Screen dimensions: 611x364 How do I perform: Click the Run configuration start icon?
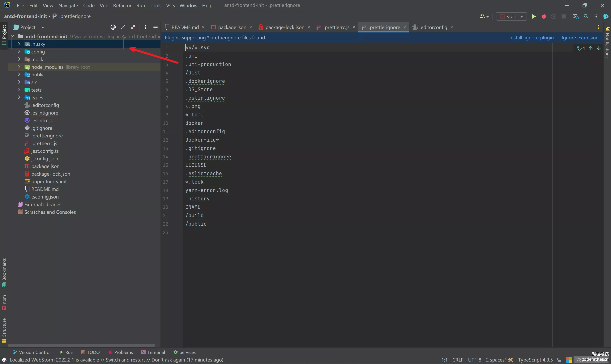tap(534, 16)
